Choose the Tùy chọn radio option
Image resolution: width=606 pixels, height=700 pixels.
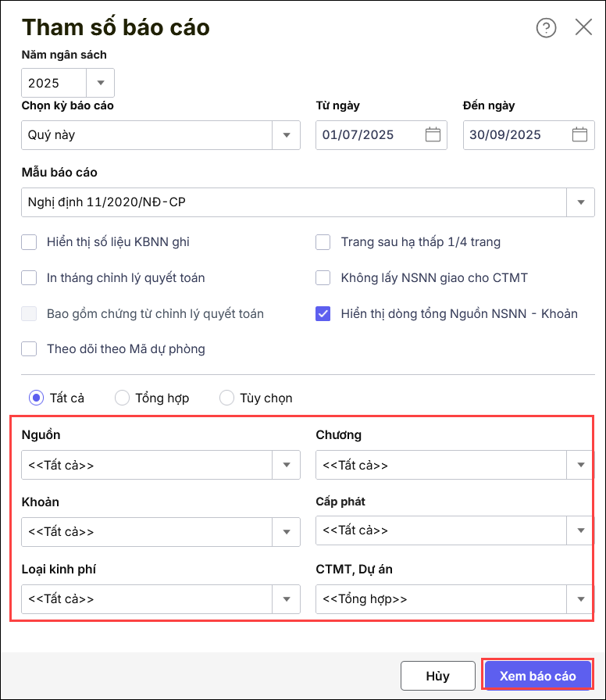(227, 398)
